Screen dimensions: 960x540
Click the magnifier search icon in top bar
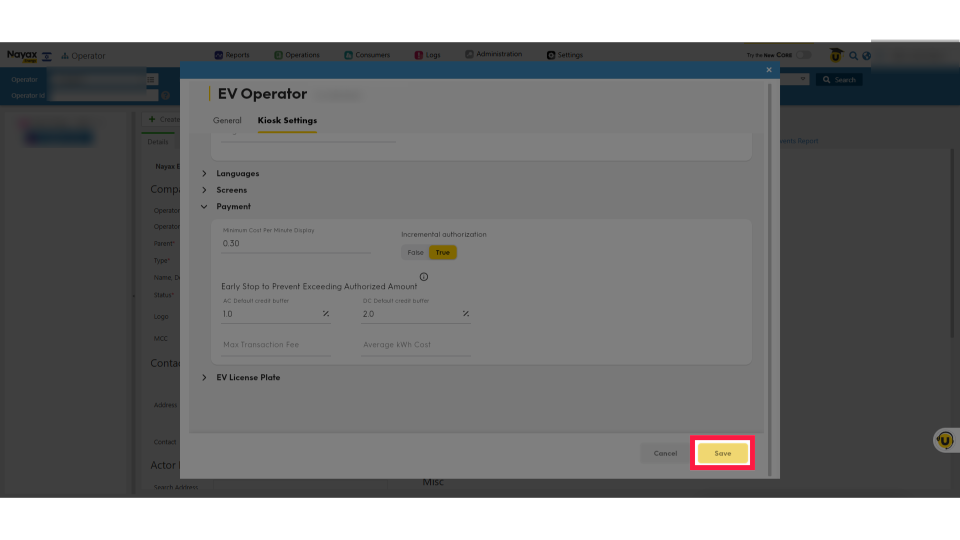pos(853,55)
